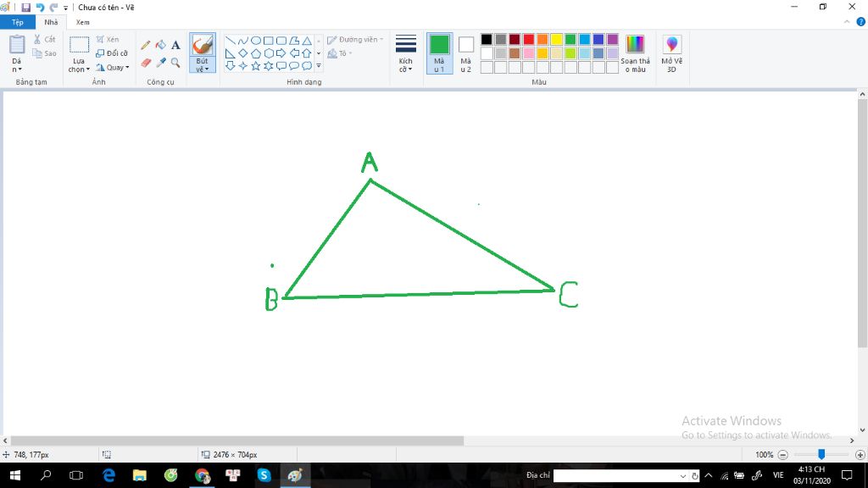Open Skype from the taskbar

coord(264,475)
